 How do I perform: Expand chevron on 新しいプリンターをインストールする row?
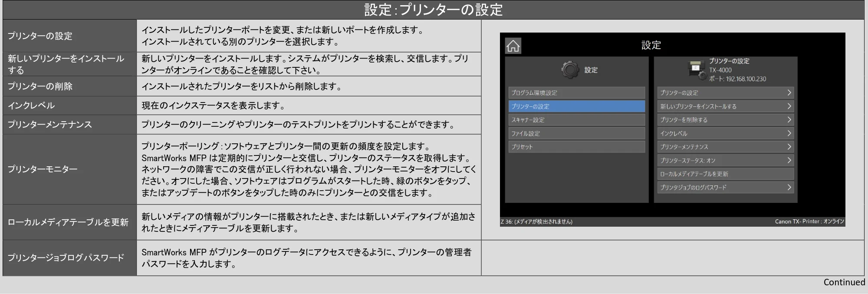789,106
